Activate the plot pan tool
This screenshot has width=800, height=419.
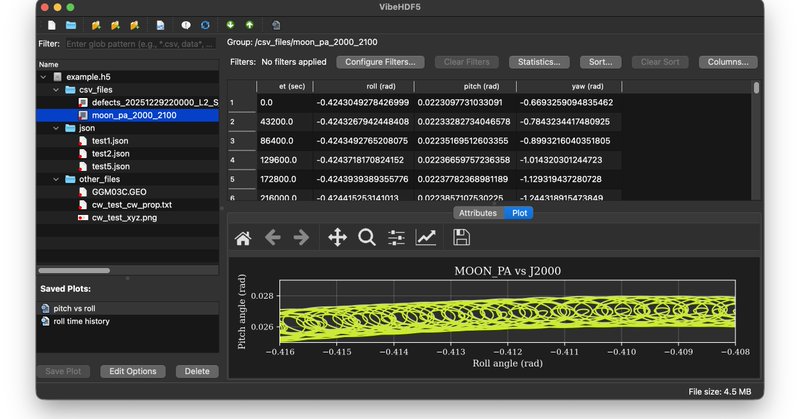click(337, 237)
